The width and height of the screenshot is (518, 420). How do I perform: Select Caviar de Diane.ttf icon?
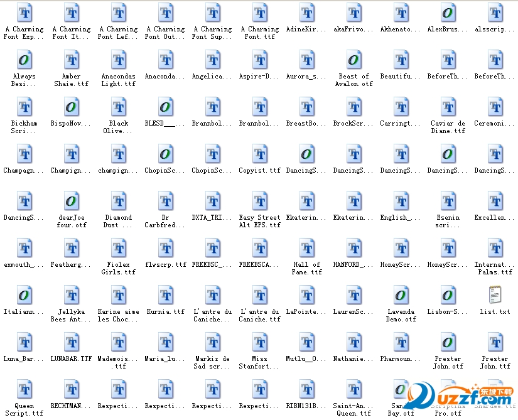(x=448, y=107)
